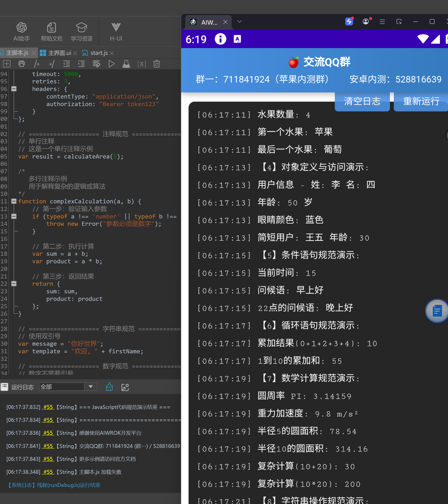Open 帮助文档 help documentation
This screenshot has height=504, width=448.
pyautogui.click(x=51, y=31)
